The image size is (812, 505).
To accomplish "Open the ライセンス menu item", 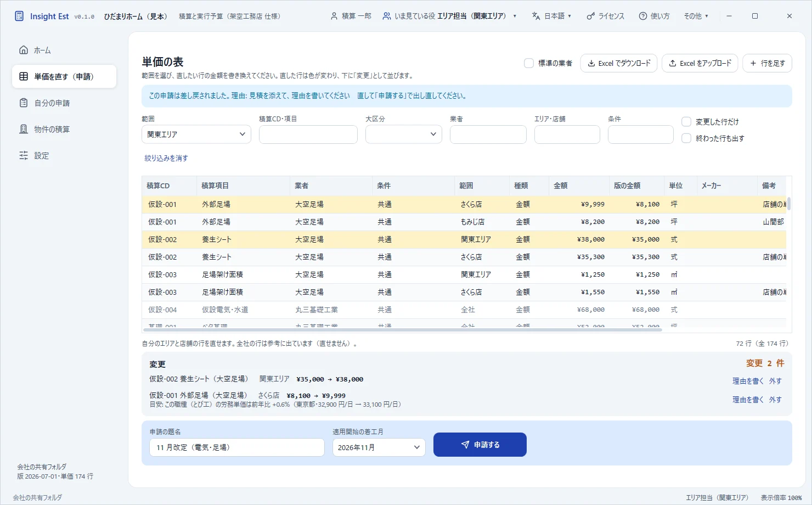I will pyautogui.click(x=606, y=16).
